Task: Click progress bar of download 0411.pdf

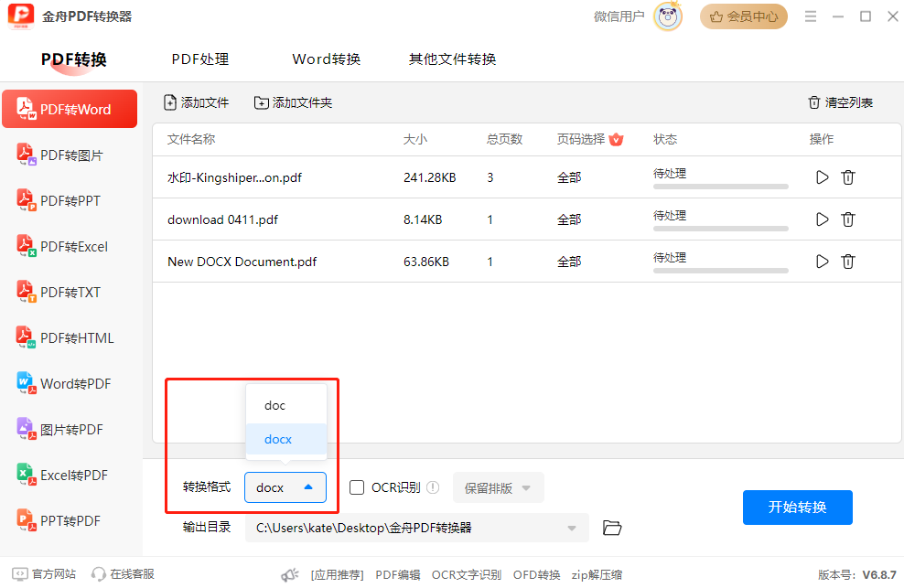Action: (721, 229)
